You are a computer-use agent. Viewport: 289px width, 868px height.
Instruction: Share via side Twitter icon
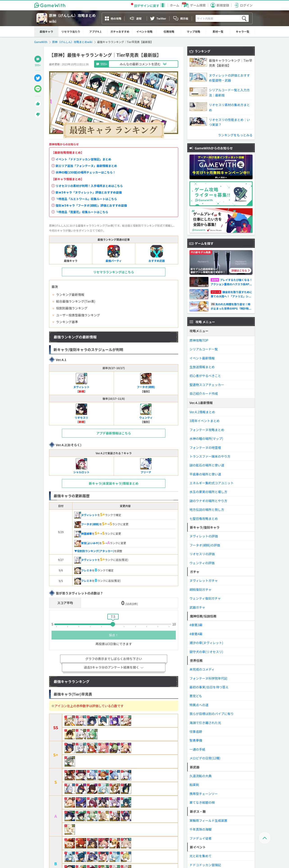tap(38, 78)
